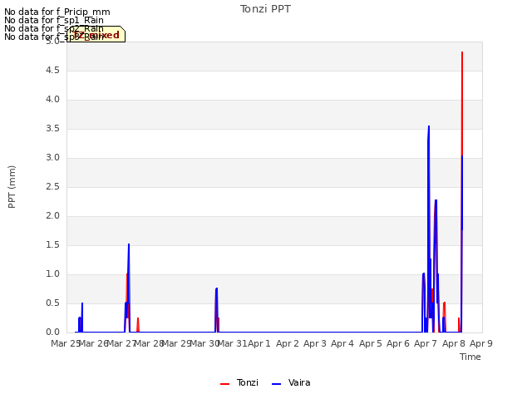Click the 4.0 y-axis tick label
Screen dimensions: 532x399
click(52, 100)
